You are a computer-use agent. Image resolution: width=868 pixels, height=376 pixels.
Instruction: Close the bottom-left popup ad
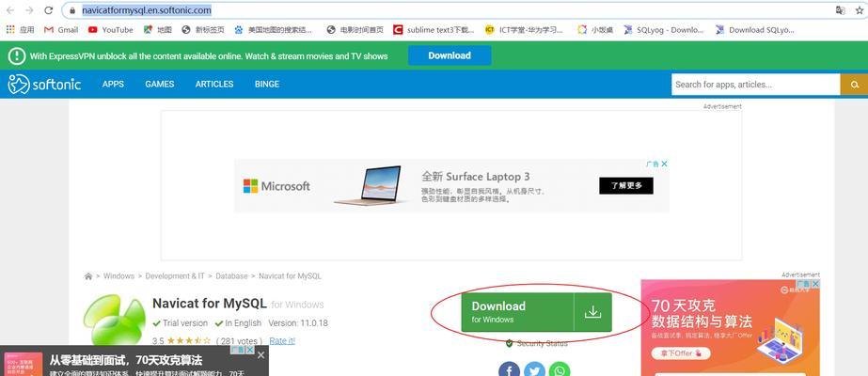tap(261, 354)
